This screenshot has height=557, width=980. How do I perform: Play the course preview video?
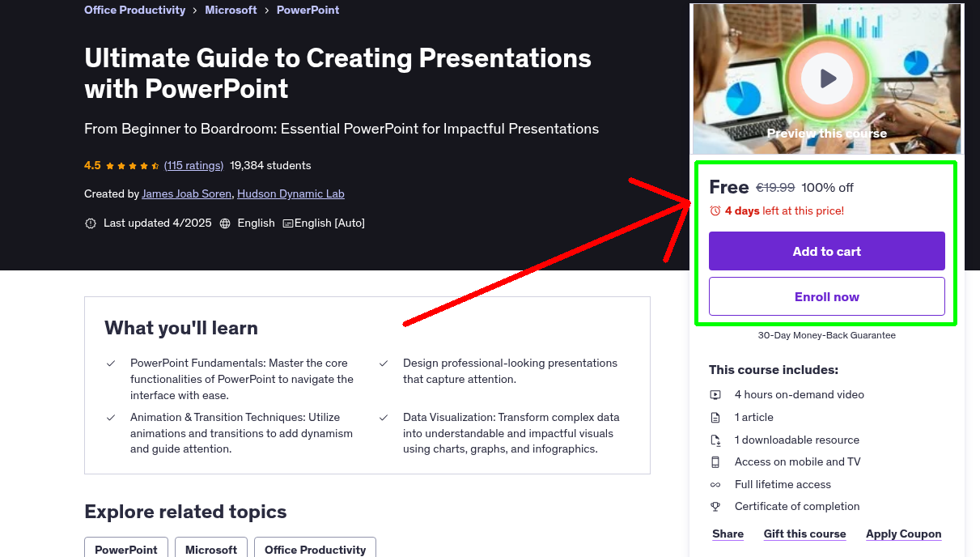pos(827,79)
